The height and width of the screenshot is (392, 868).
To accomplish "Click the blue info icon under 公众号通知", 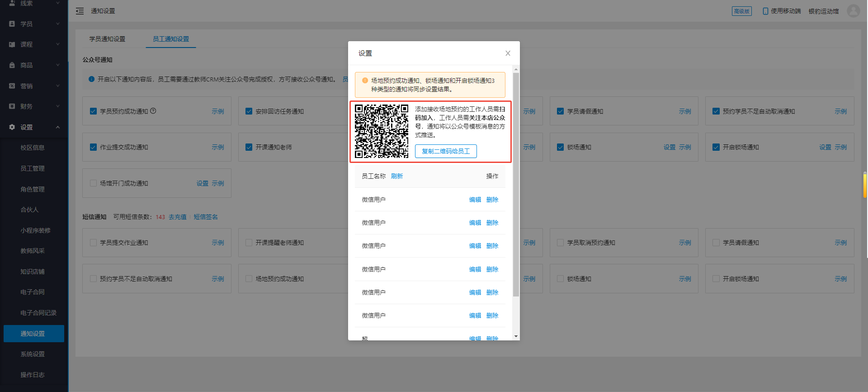I will 92,79.
